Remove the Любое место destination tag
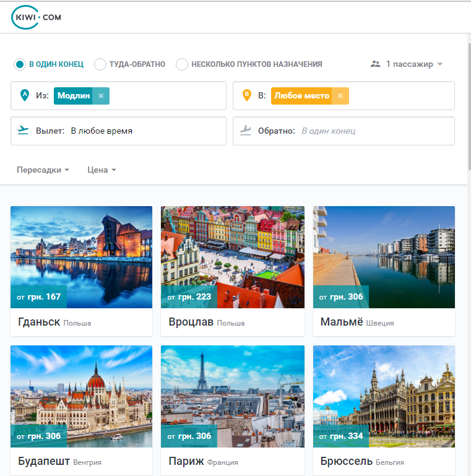Image resolution: width=471 pixels, height=476 pixels. tap(340, 95)
